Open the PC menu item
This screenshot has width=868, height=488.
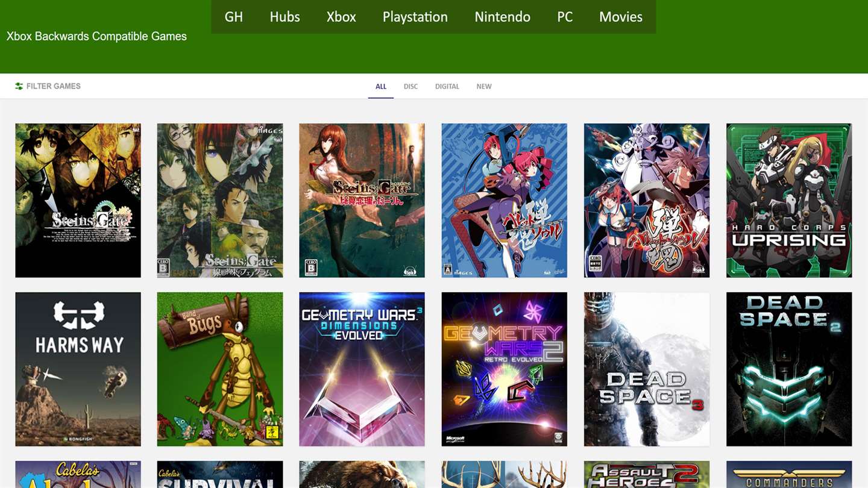click(565, 17)
